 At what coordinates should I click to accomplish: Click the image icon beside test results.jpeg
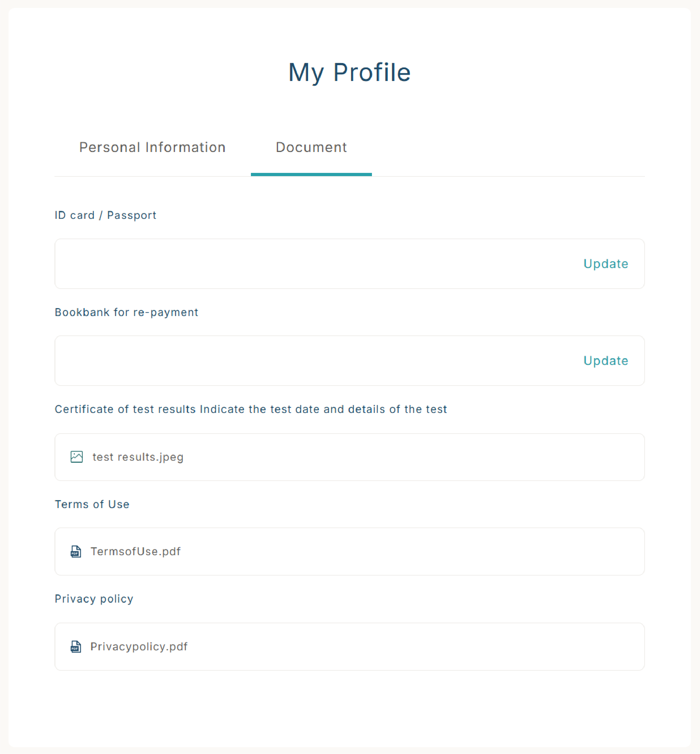click(77, 457)
